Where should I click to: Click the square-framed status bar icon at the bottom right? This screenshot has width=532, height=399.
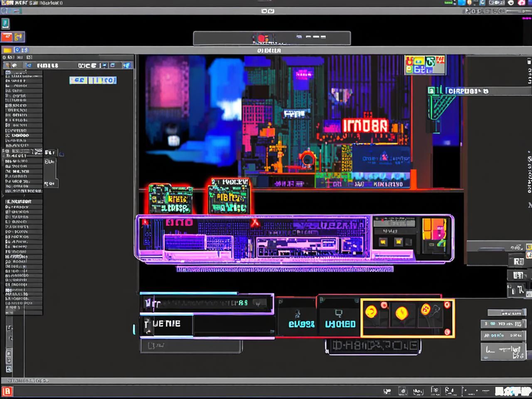click(402, 391)
